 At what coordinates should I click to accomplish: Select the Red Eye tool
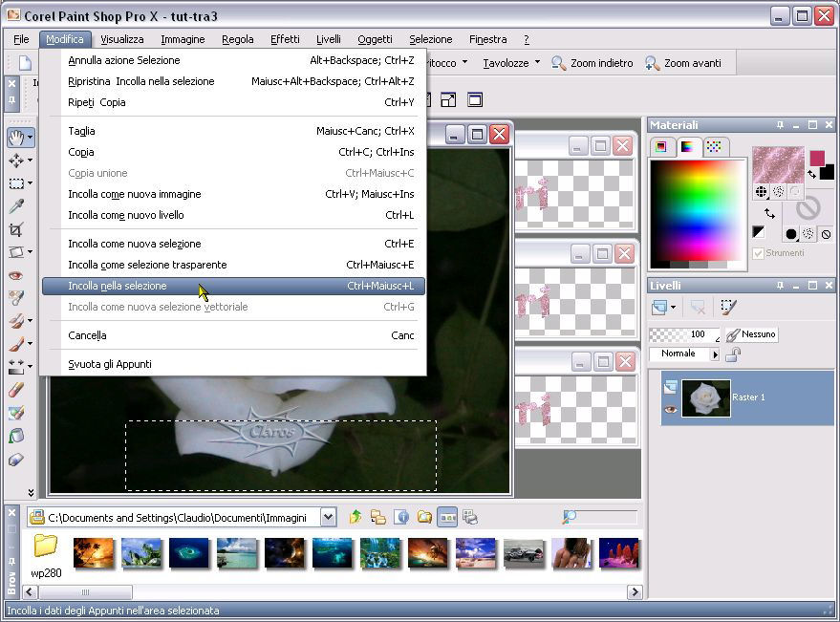click(16, 275)
